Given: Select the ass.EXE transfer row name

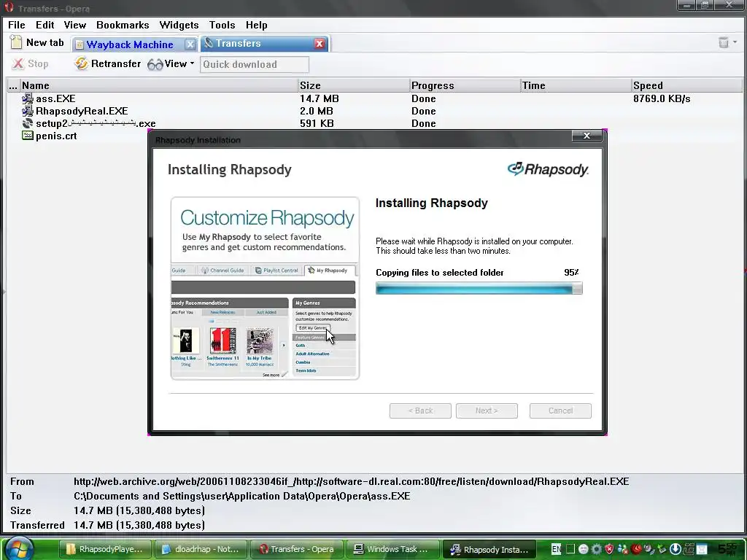Looking at the screenshot, I should (x=55, y=98).
